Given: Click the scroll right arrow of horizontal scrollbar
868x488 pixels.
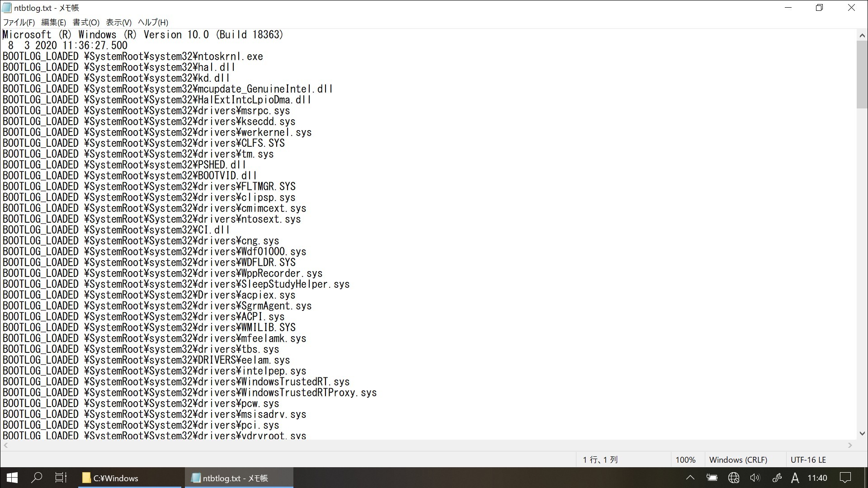Looking at the screenshot, I should pyautogui.click(x=850, y=445).
